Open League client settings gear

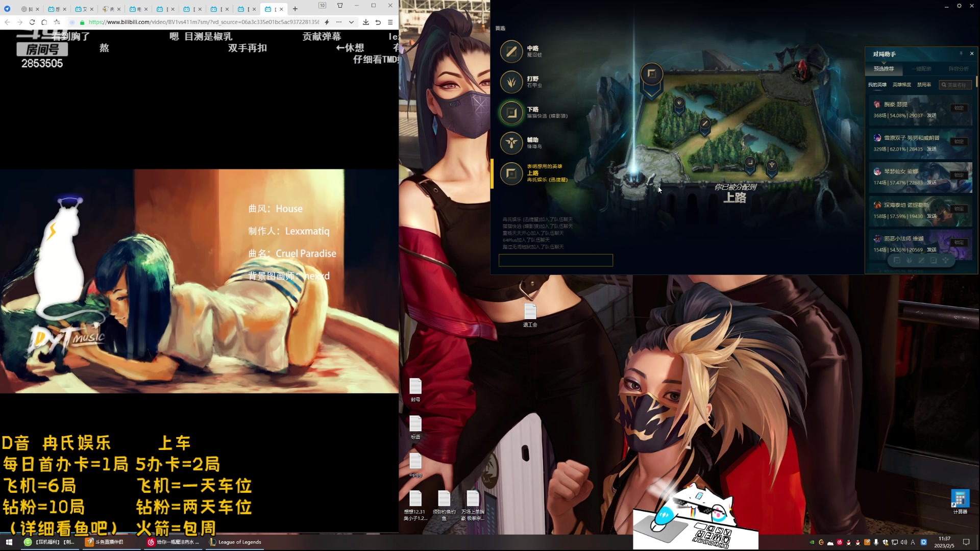click(959, 6)
